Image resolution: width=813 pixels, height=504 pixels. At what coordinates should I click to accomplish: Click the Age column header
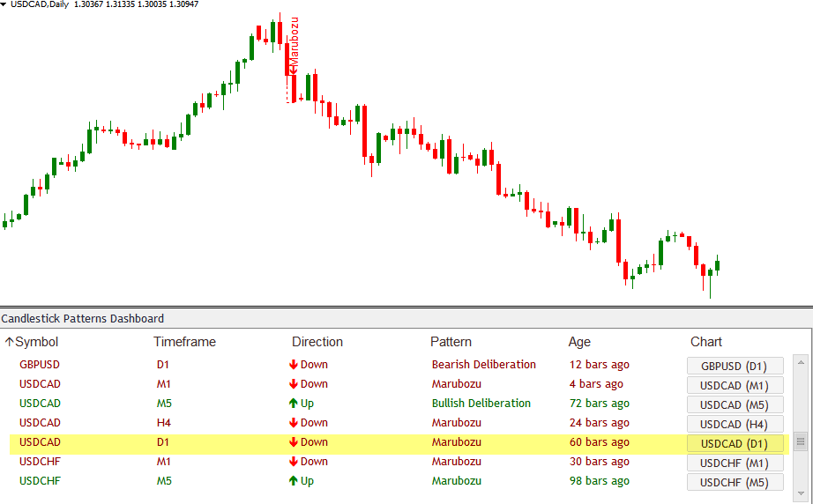point(579,342)
